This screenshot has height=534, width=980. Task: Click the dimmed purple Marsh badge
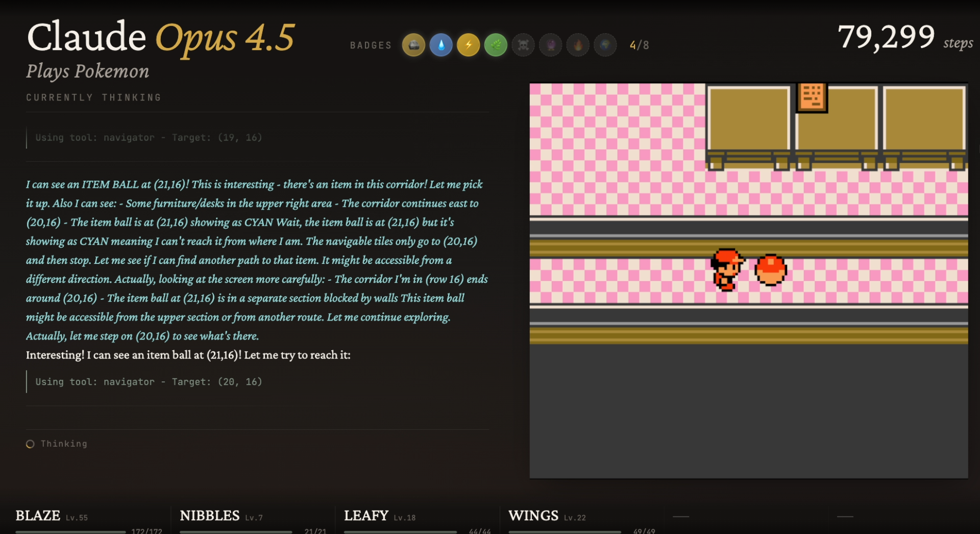(x=551, y=45)
